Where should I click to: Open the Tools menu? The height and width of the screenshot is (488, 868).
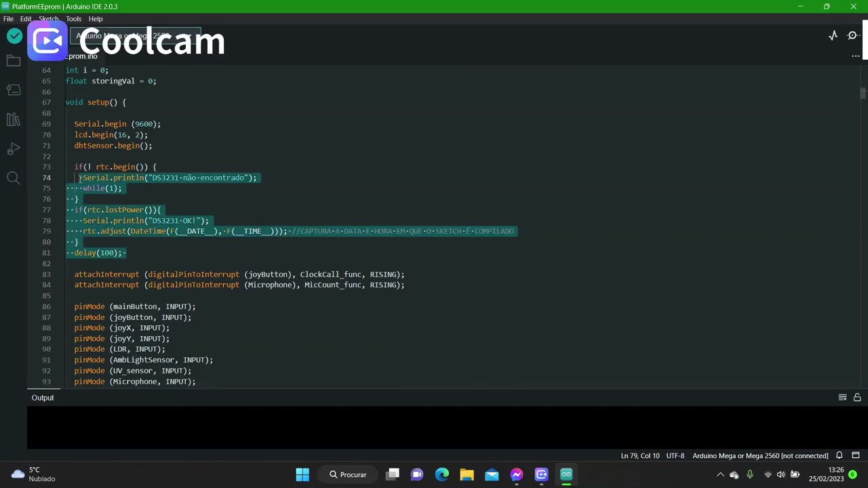coord(73,19)
